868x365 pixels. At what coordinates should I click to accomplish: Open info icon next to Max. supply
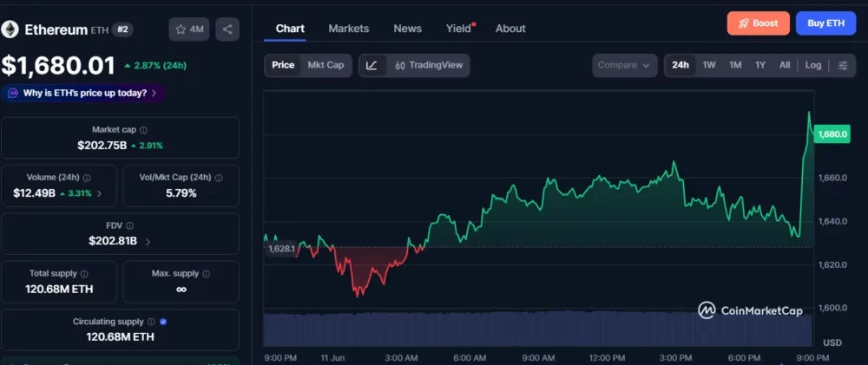tap(206, 273)
